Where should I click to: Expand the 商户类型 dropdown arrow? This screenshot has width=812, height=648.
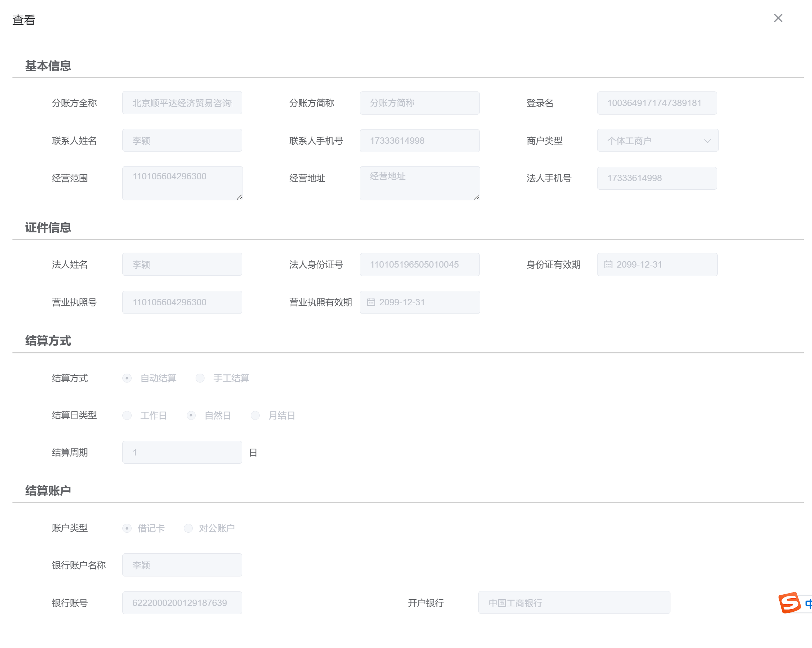707,141
